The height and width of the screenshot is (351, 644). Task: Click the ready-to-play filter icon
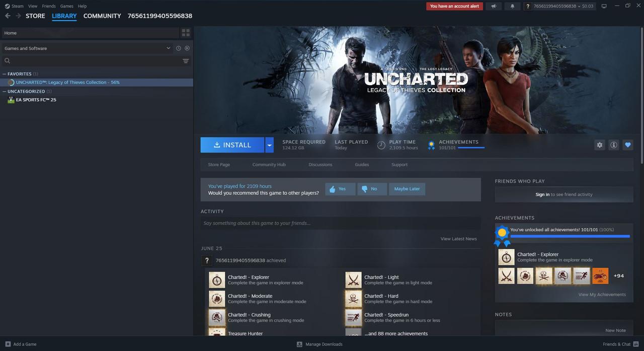point(187,48)
